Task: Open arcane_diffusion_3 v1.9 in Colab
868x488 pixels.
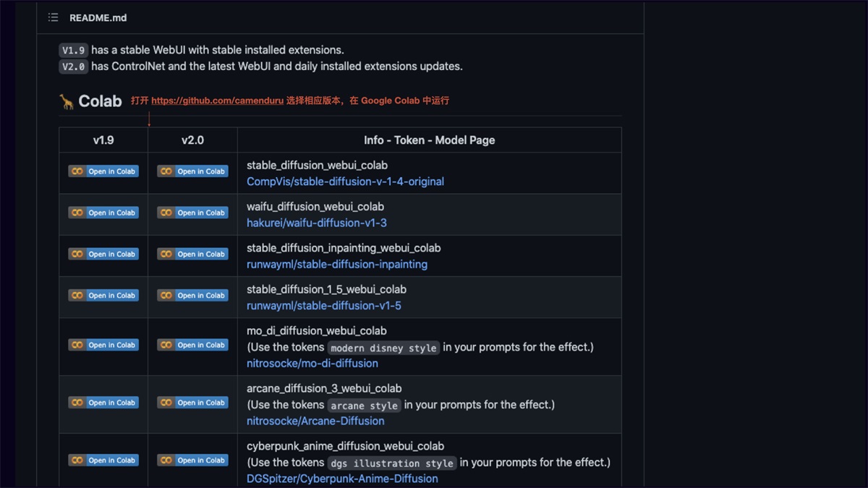Action: [103, 402]
